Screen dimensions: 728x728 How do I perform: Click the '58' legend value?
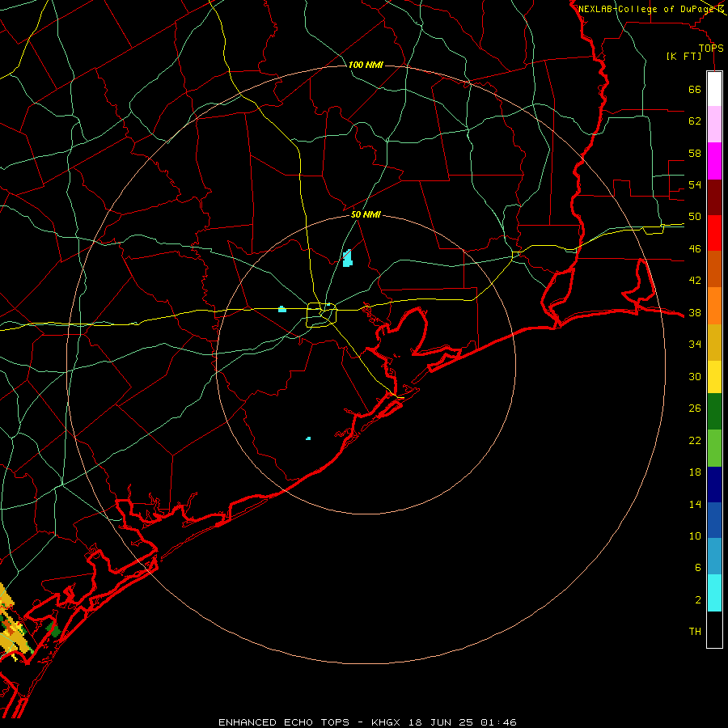695,153
